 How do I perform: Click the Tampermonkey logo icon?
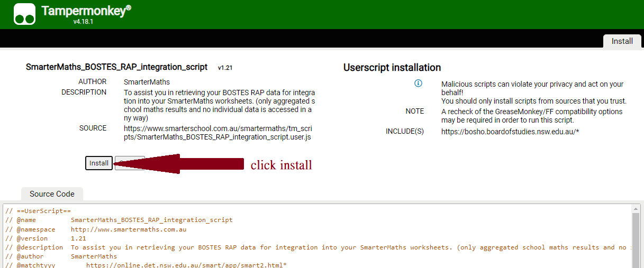24,14
